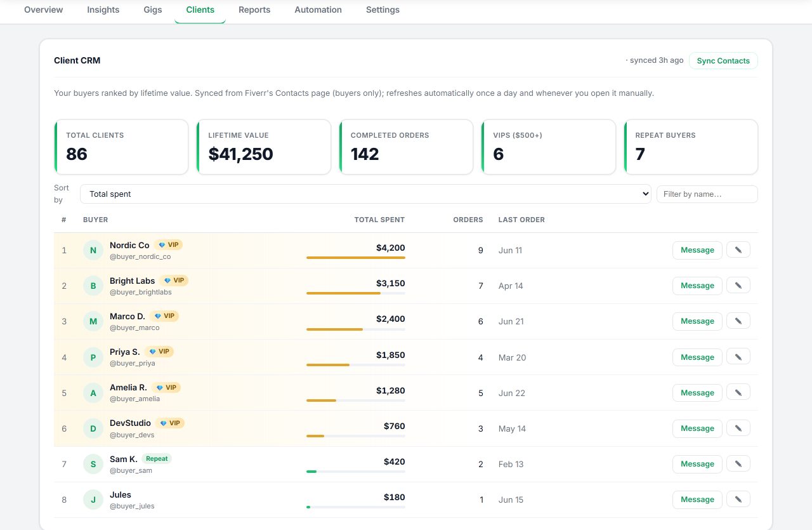Click the Lifetime Value $41,250 card
Viewport: 812px width, 530px height.
click(x=264, y=147)
